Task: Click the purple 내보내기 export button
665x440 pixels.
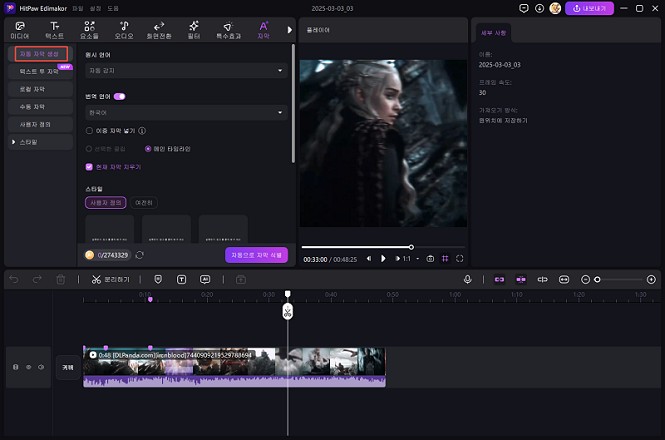Action: click(x=589, y=8)
